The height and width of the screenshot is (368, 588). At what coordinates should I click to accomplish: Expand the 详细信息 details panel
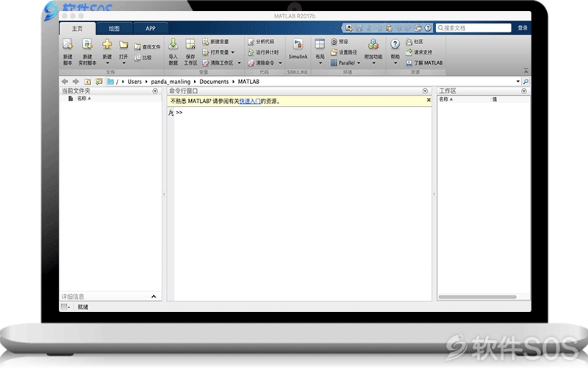pos(154,297)
